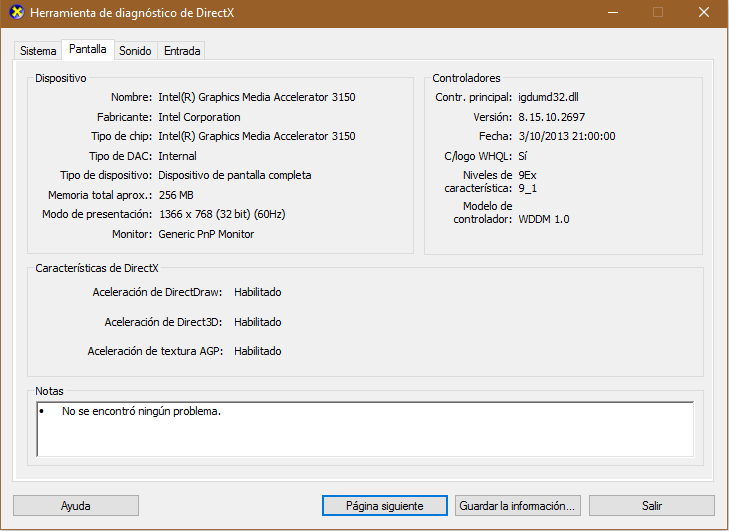The height and width of the screenshot is (531, 729).
Task: Click Habilitado next to Aceleración de textura AGP
Action: tap(258, 351)
